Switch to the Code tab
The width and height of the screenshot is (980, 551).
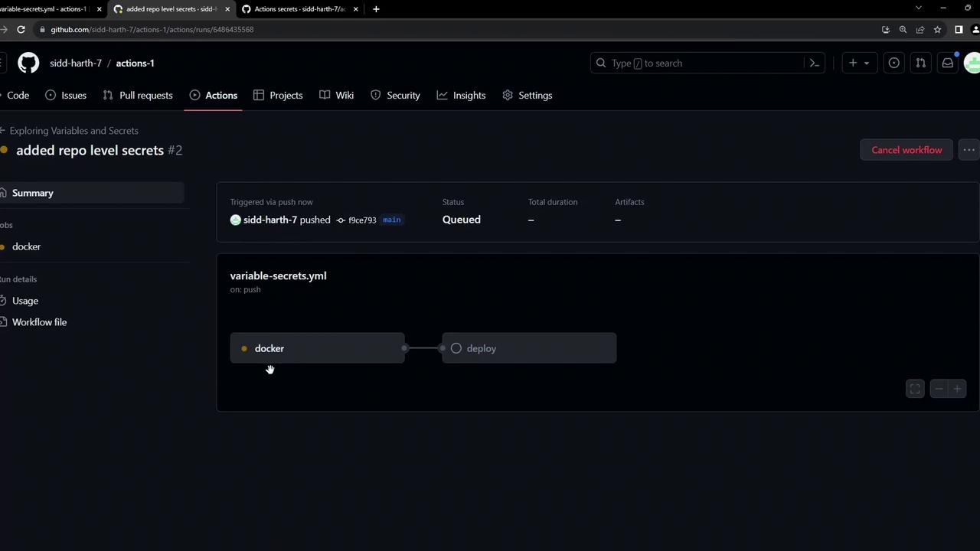pos(15,96)
